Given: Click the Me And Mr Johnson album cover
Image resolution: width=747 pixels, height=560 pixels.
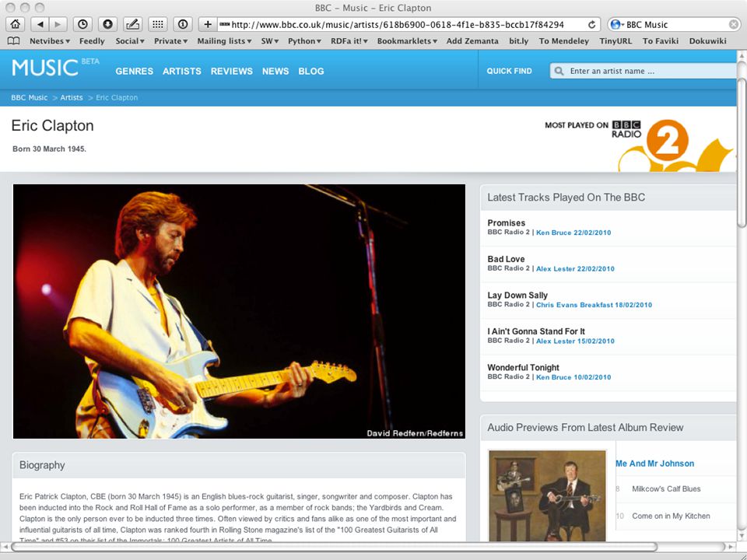Looking at the screenshot, I should (547, 495).
